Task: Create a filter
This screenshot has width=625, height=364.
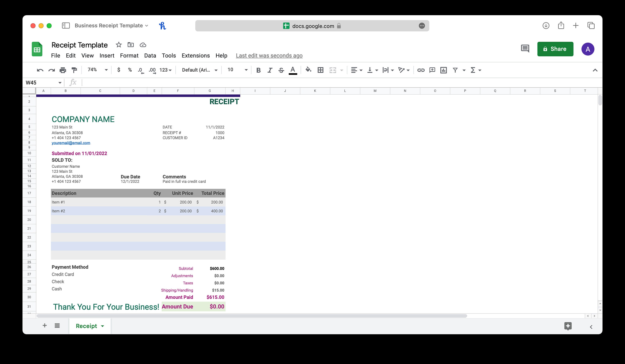Action: 455,70
